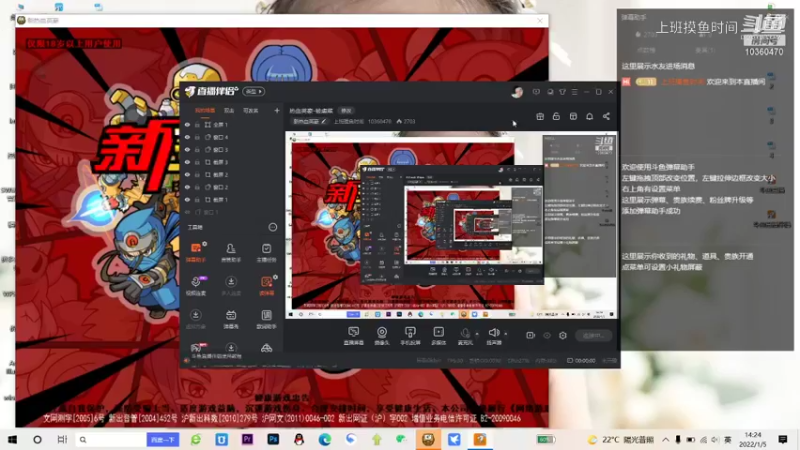Toggle preview eye icon in bottom bar
The width and height of the screenshot is (800, 450).
tap(547, 335)
